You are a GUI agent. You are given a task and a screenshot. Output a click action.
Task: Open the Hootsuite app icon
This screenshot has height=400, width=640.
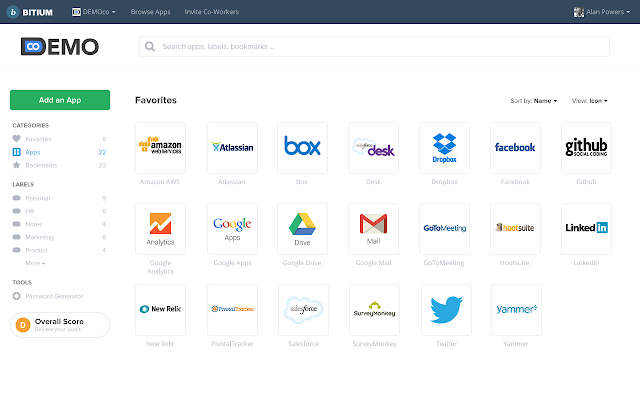pos(515,229)
